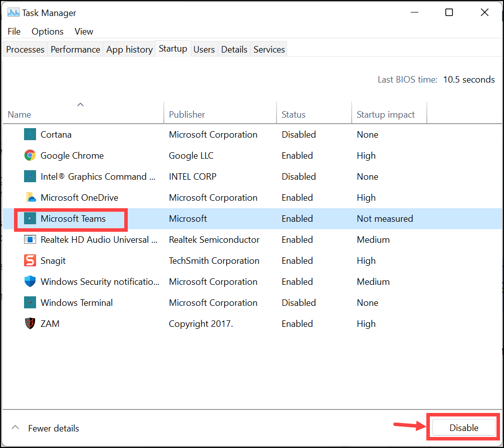Screen dimensions: 504x448
Task: Sort by Startup impact column header
Action: [x=389, y=113]
